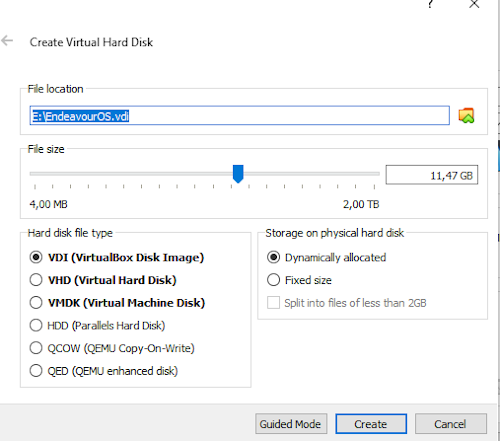This screenshot has width=500, height=441.
Task: Click the back arrow icon
Action: 7,41
